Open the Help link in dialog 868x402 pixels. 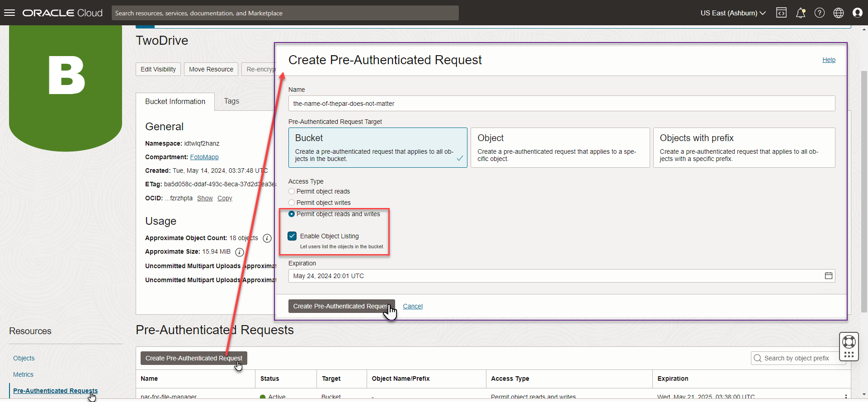tap(829, 60)
